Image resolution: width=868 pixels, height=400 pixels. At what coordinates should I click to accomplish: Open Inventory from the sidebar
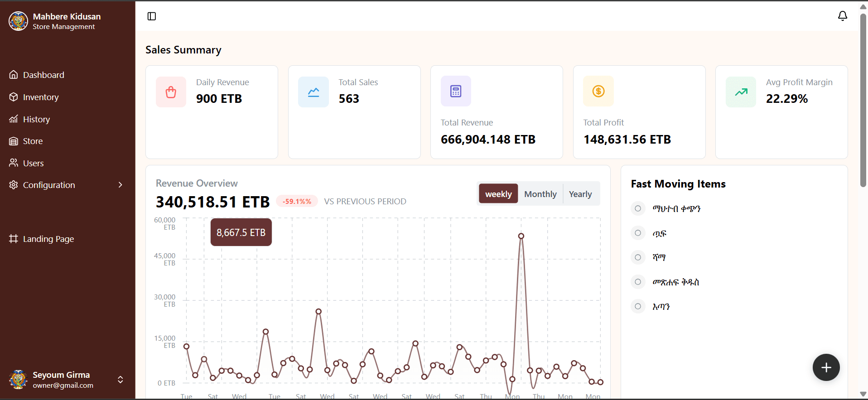41,97
